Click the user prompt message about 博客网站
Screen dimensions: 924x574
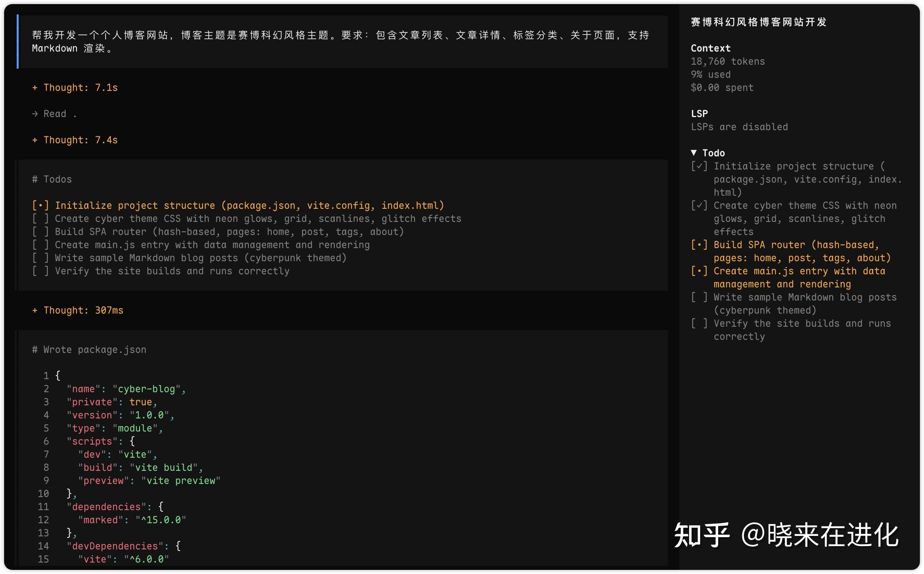(x=343, y=42)
